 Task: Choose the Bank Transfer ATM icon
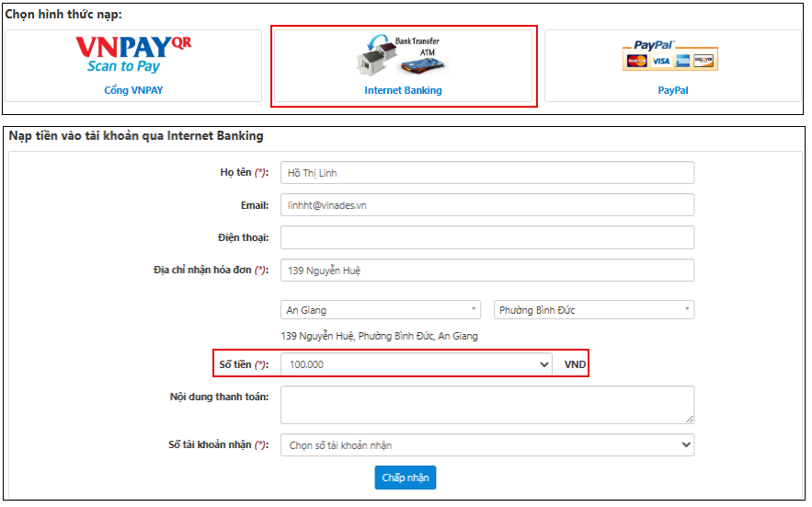403,55
